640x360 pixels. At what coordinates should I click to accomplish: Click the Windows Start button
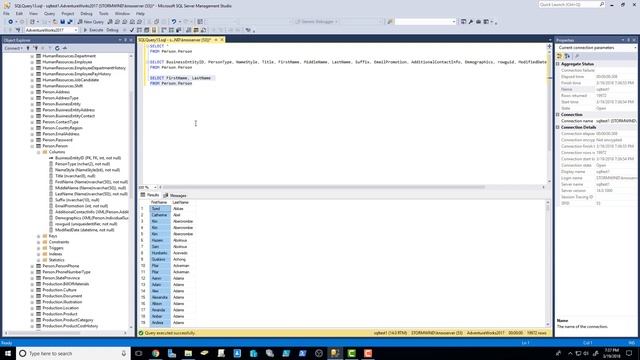(8, 353)
